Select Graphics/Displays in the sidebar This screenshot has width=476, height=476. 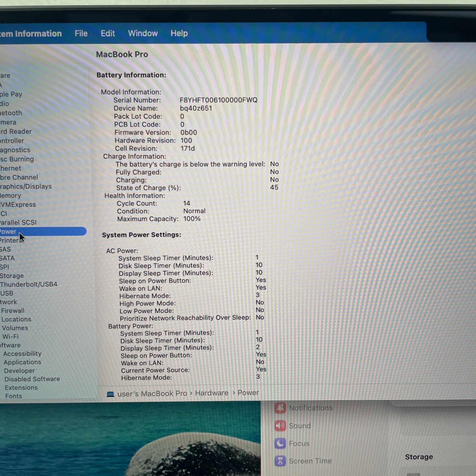[x=26, y=186]
